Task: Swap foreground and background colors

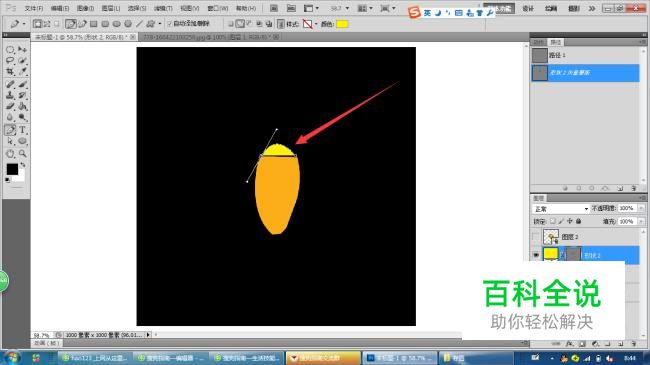Action: click(x=23, y=165)
